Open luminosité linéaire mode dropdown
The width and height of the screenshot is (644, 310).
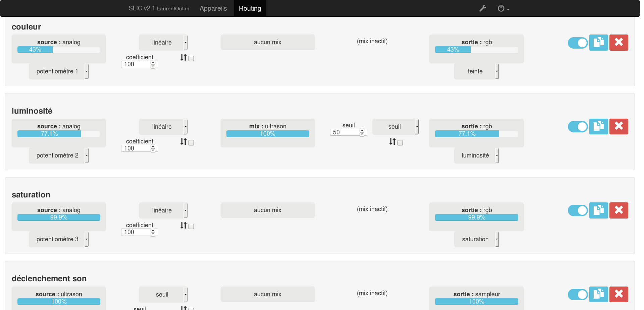point(163,127)
